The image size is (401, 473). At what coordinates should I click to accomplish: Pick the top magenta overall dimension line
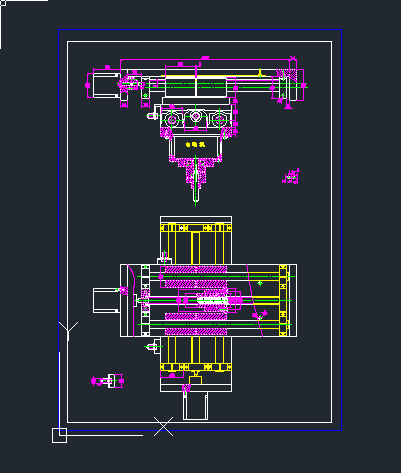[x=204, y=60]
